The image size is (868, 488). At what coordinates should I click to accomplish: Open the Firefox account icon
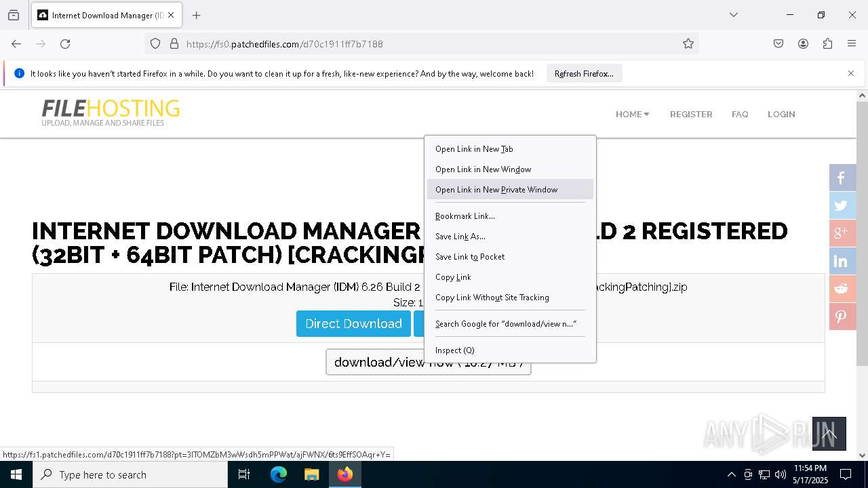click(803, 44)
